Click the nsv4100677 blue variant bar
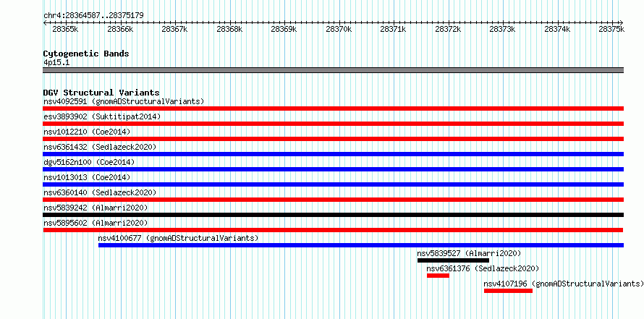 (361, 245)
